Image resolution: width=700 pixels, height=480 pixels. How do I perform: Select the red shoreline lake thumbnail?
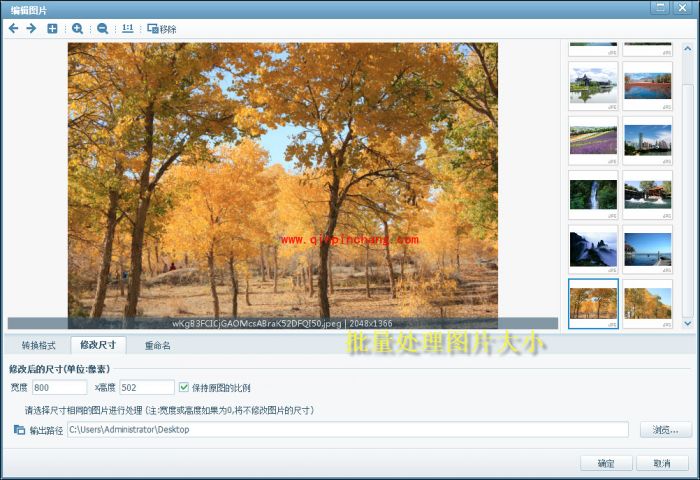648,86
